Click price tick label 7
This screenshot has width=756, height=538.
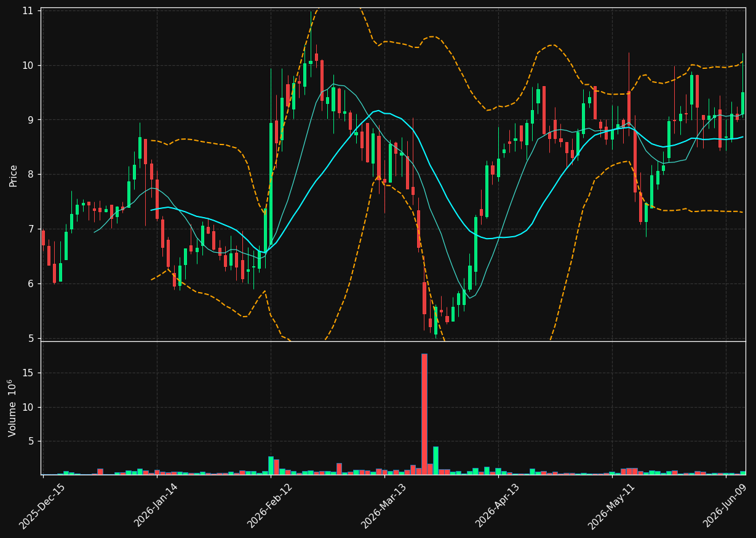click(31, 229)
